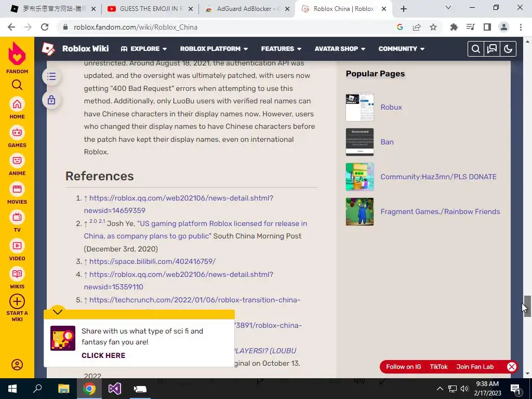Expand the Roblox Platform dropdown
Viewport: 532px width, 399px height.
(x=214, y=49)
